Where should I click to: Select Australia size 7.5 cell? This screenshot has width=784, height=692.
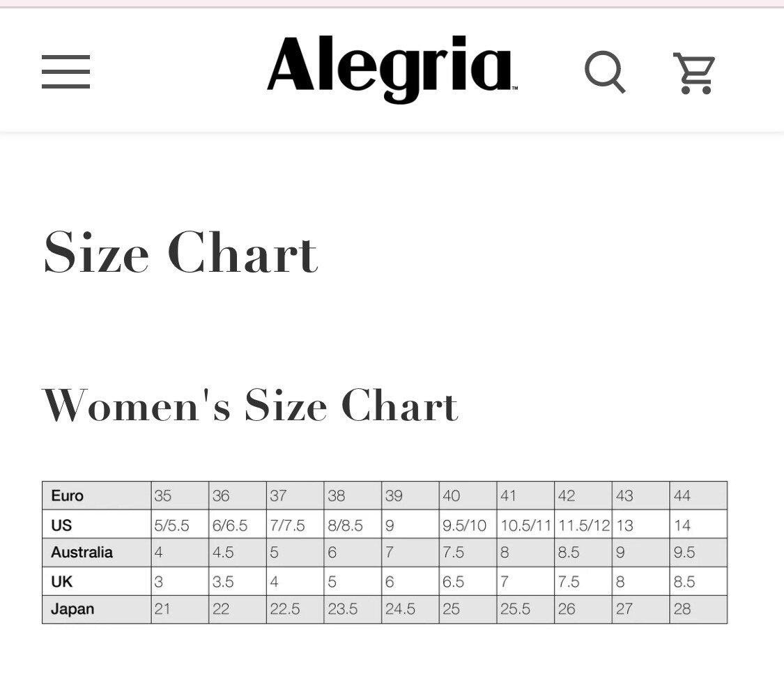468,553
